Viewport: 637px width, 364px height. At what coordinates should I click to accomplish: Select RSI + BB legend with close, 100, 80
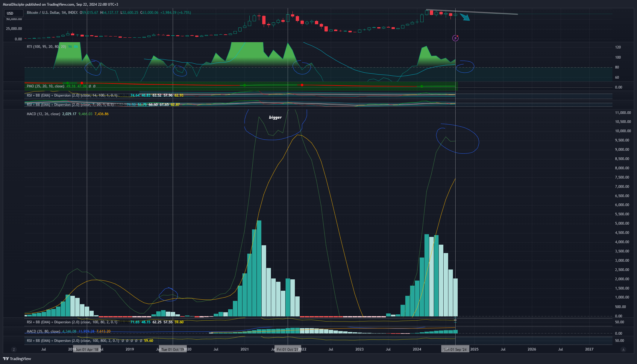coord(72,322)
